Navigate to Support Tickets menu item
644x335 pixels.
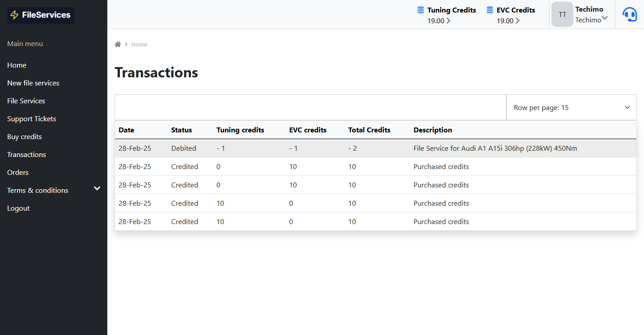coord(31,119)
